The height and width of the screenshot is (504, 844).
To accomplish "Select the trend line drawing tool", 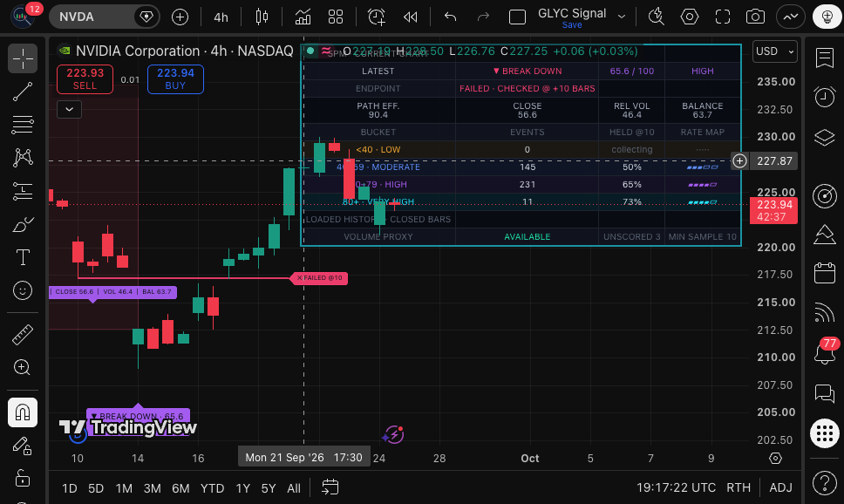I will (x=23, y=92).
